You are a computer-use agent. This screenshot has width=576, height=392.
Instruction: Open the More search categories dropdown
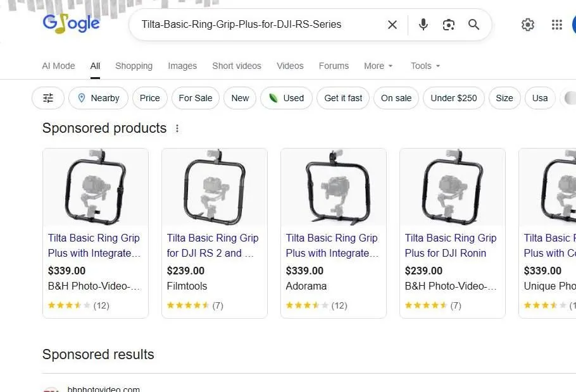(x=378, y=66)
